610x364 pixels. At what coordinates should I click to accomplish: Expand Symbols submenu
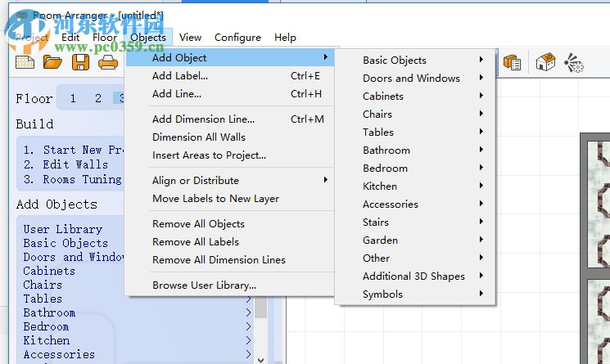click(x=415, y=294)
